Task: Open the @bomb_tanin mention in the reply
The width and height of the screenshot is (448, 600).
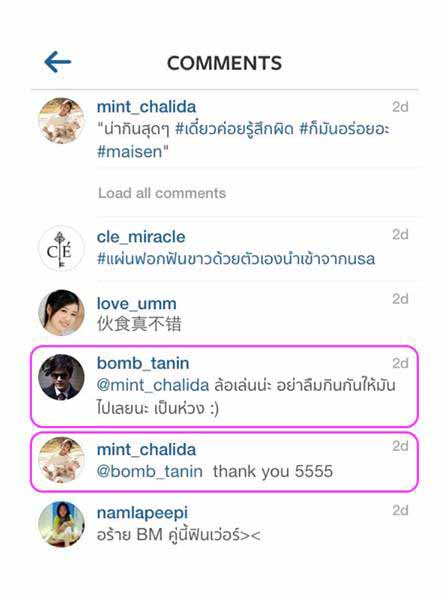Action: point(150,471)
